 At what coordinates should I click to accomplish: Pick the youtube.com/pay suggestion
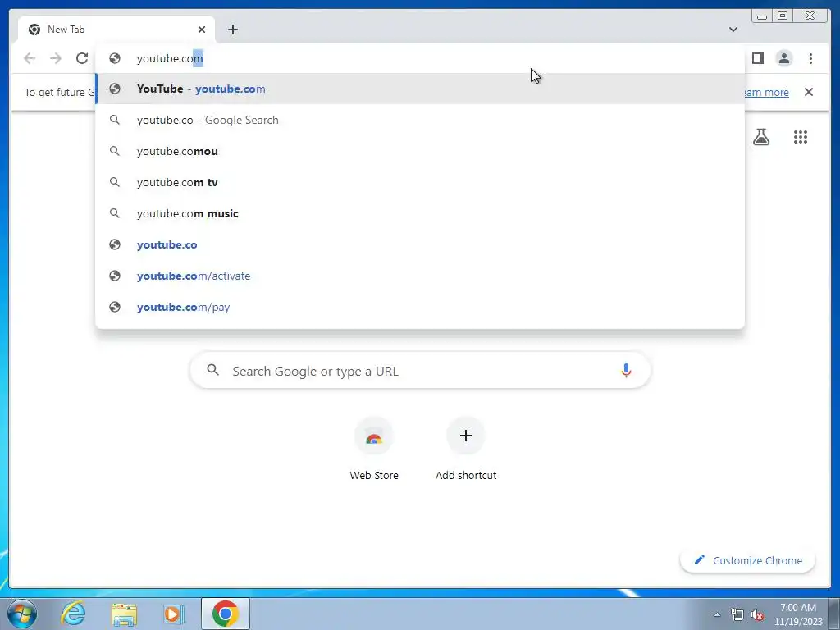pyautogui.click(x=420, y=307)
